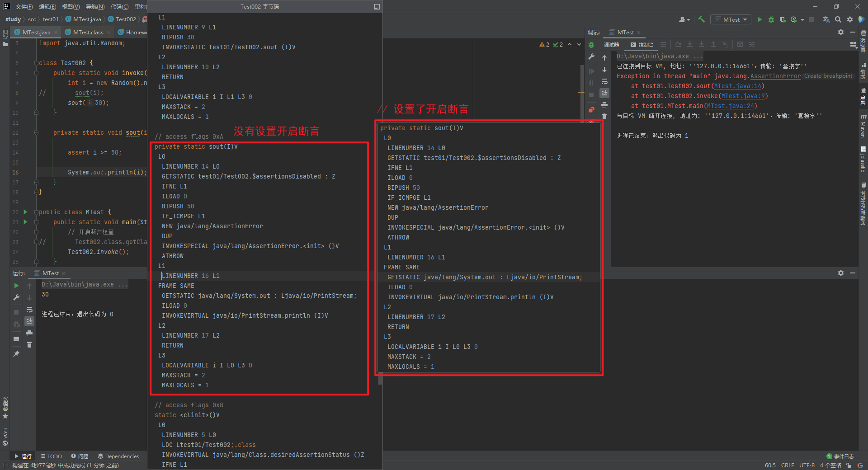The image size is (868, 470).
Task: Open the Translate plugin icon
Action: (826, 19)
